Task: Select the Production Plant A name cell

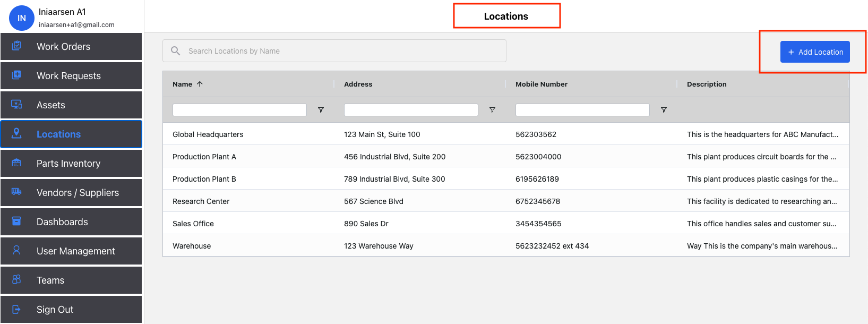Action: point(204,157)
